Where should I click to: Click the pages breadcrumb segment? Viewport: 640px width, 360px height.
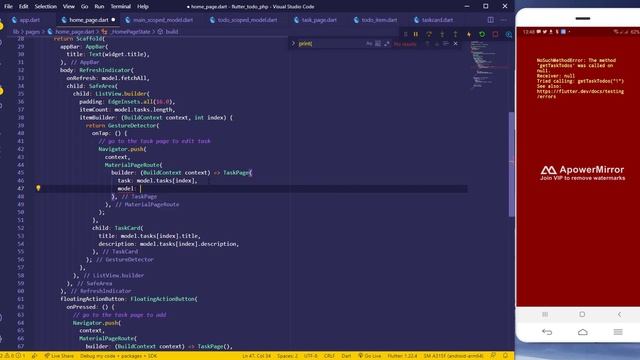point(33,31)
